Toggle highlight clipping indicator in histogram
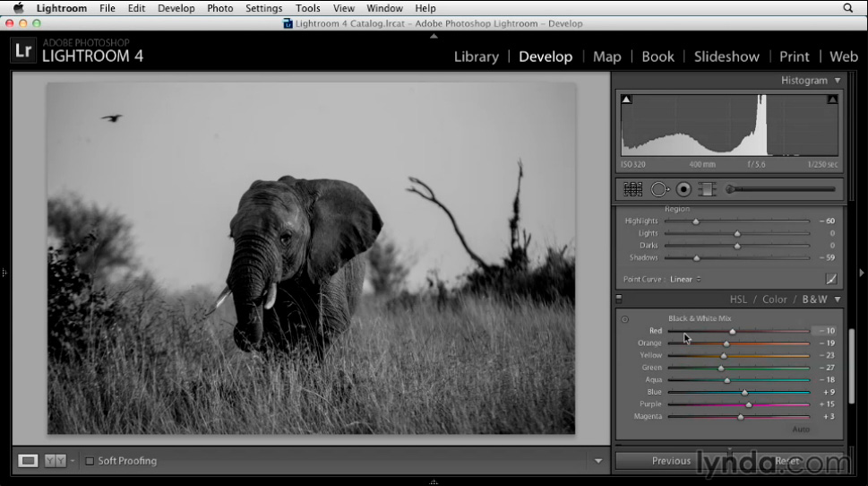This screenshot has width=868, height=486. tap(832, 100)
